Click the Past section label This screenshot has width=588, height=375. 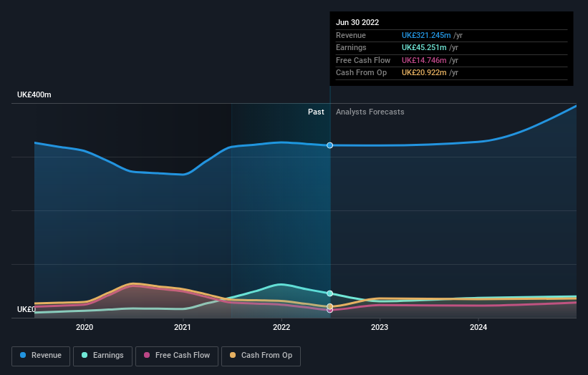316,112
